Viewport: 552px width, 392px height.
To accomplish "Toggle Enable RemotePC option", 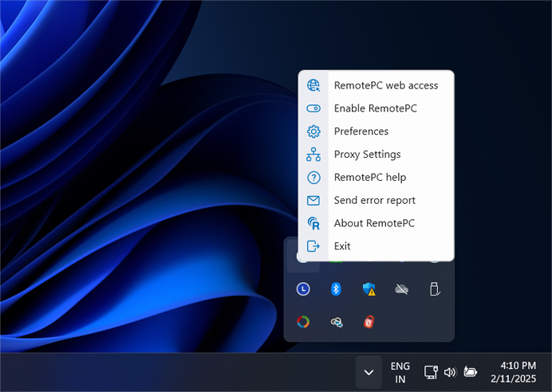I will [375, 108].
